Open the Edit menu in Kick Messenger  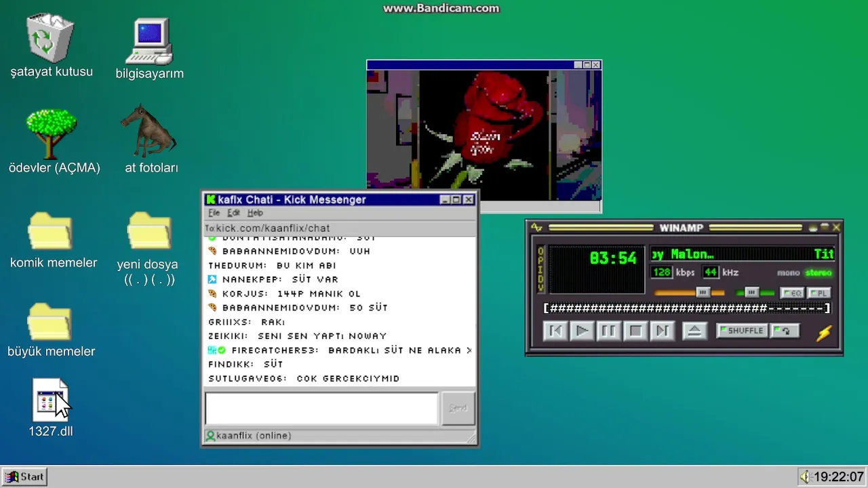[x=233, y=213]
